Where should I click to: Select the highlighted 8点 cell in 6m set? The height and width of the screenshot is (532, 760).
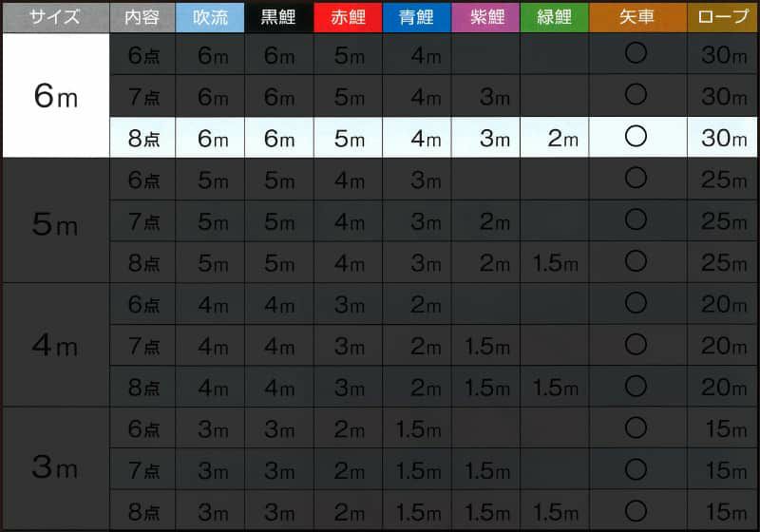point(142,139)
